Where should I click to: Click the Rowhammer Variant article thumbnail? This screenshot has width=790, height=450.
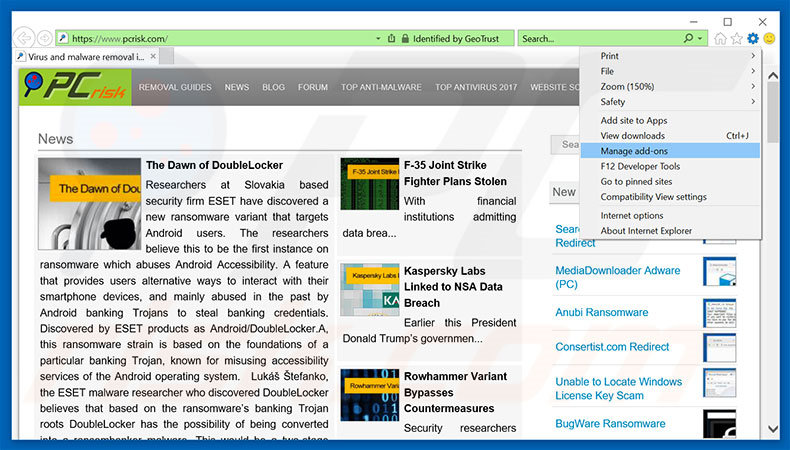(370, 395)
